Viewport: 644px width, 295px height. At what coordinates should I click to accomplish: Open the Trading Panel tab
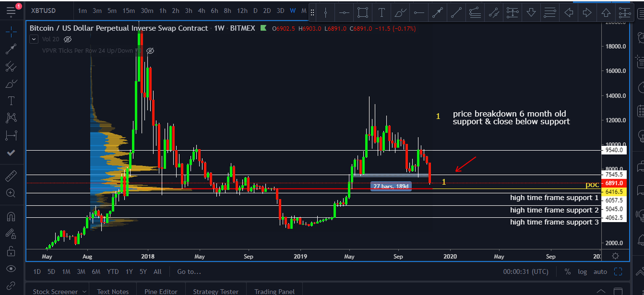pos(274,291)
